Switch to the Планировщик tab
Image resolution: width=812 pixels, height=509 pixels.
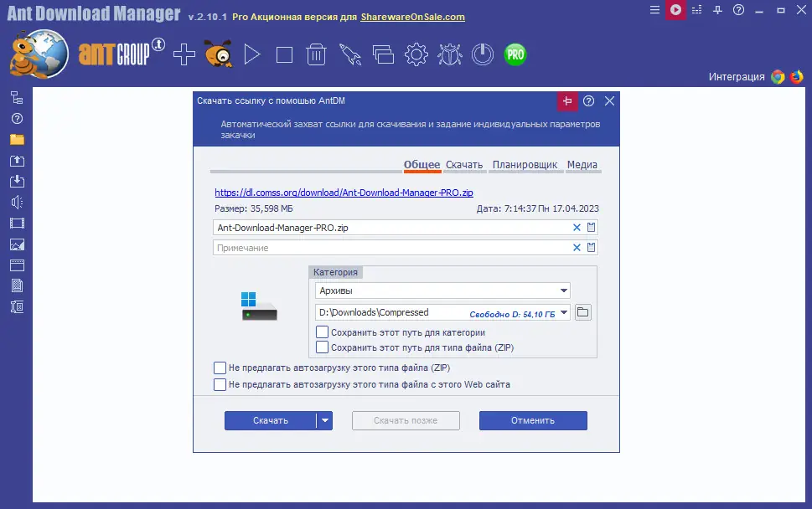[525, 165]
